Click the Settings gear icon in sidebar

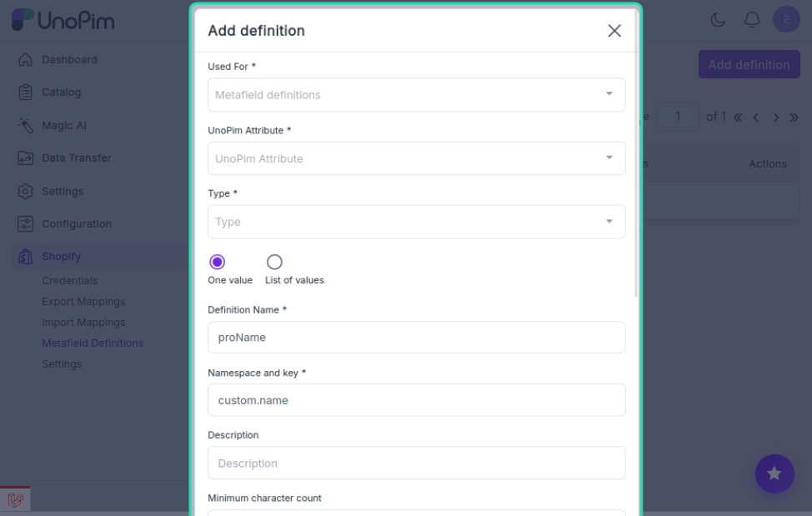click(25, 191)
